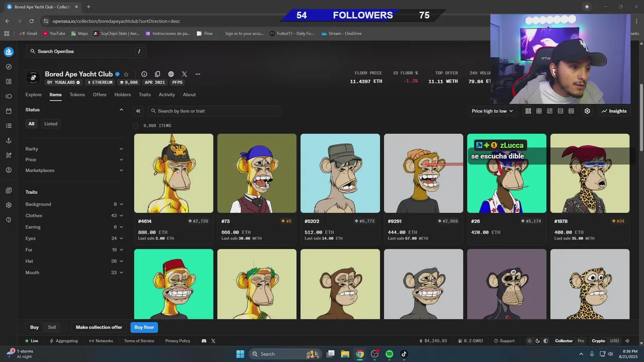Open Spotify from the taskbar
644x362 pixels.
tap(389, 354)
